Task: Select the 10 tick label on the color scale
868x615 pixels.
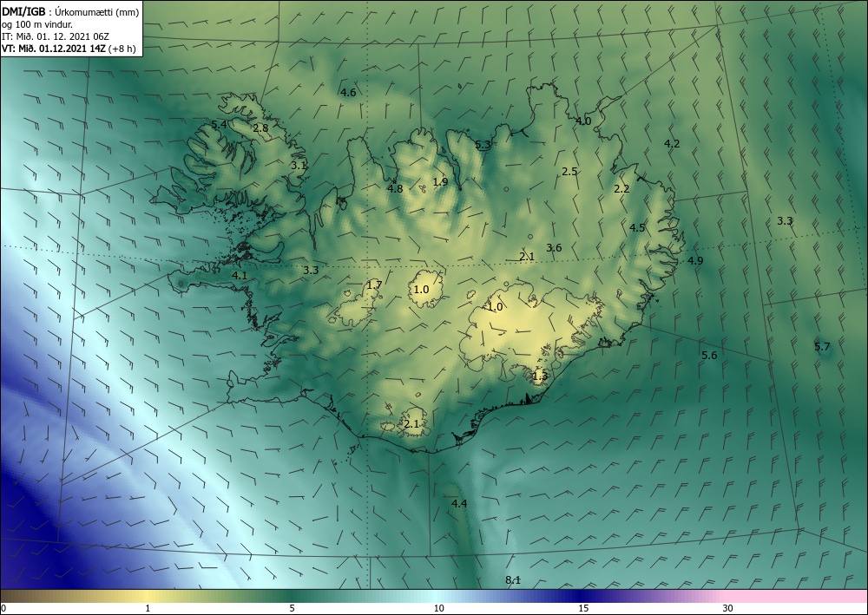Action: 438,608
